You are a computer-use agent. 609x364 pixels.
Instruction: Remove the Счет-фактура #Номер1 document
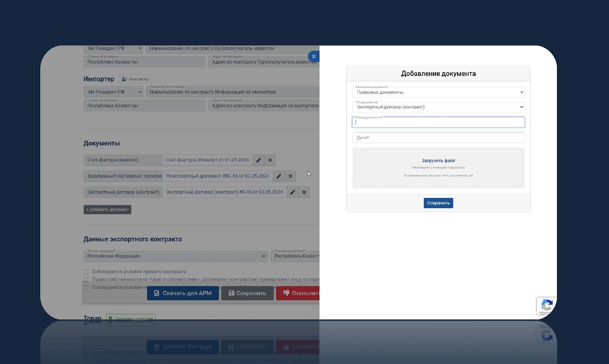[x=270, y=160]
